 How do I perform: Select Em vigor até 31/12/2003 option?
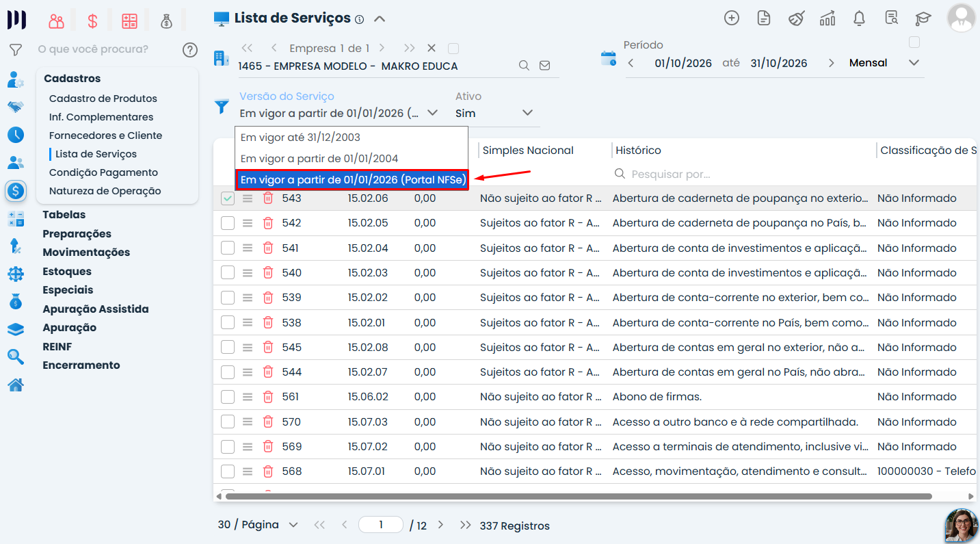(x=352, y=138)
